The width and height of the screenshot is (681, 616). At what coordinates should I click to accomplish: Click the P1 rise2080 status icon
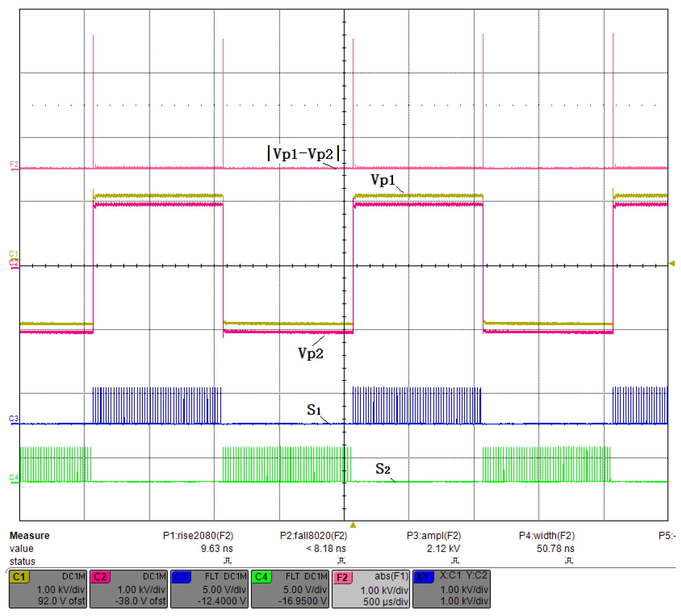click(x=227, y=561)
